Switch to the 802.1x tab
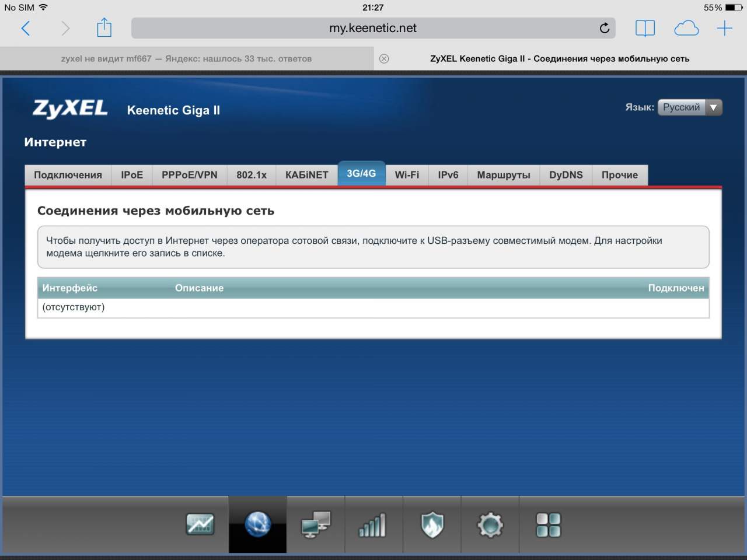The height and width of the screenshot is (560, 747). (x=252, y=175)
